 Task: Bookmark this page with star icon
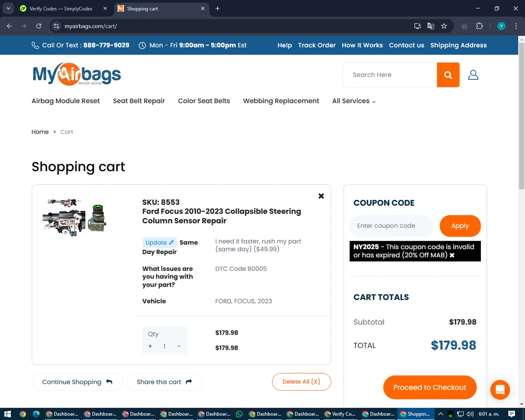point(444,26)
